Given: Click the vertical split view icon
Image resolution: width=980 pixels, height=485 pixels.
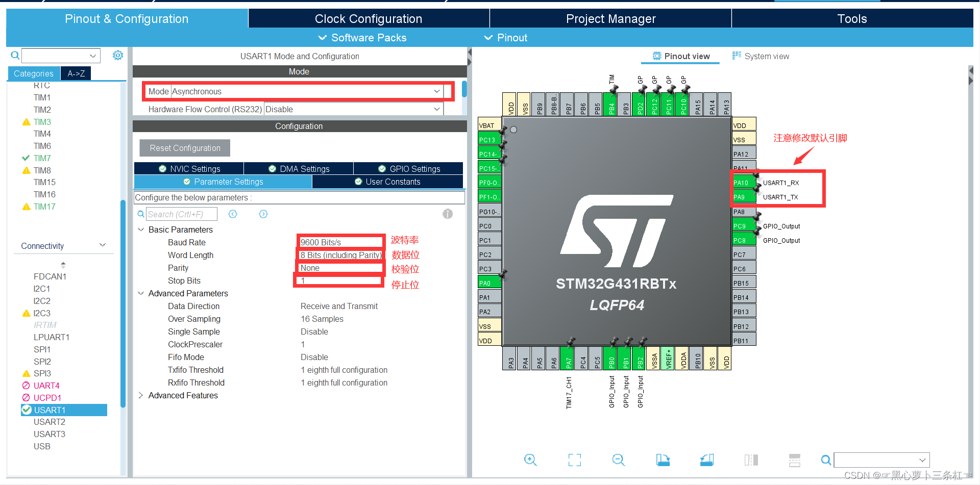Looking at the screenshot, I should pyautogui.click(x=751, y=460).
